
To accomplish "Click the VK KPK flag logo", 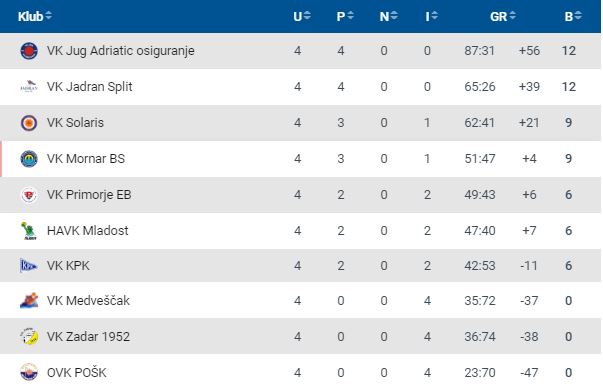I will coord(29,266).
